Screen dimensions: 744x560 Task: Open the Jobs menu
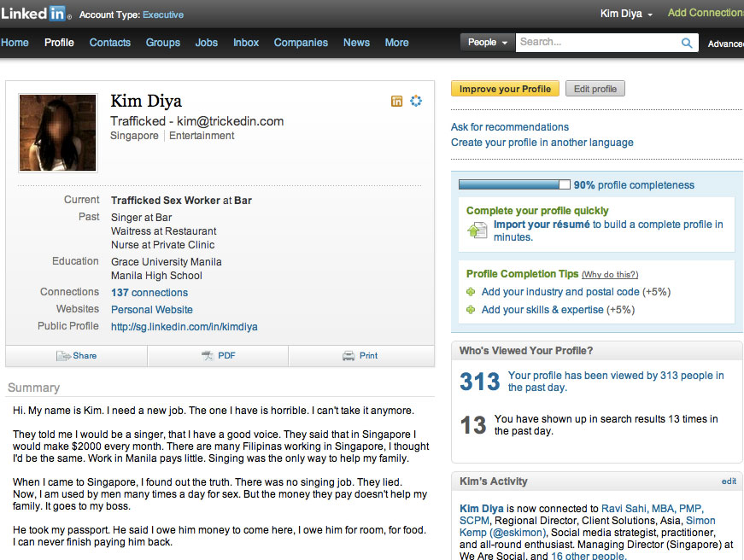click(x=207, y=43)
